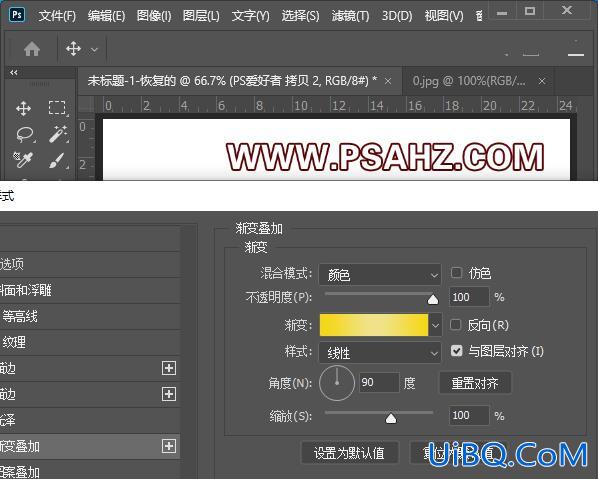This screenshot has width=598, height=479.
Task: Open the 文件(F) menu
Action: pyautogui.click(x=57, y=16)
